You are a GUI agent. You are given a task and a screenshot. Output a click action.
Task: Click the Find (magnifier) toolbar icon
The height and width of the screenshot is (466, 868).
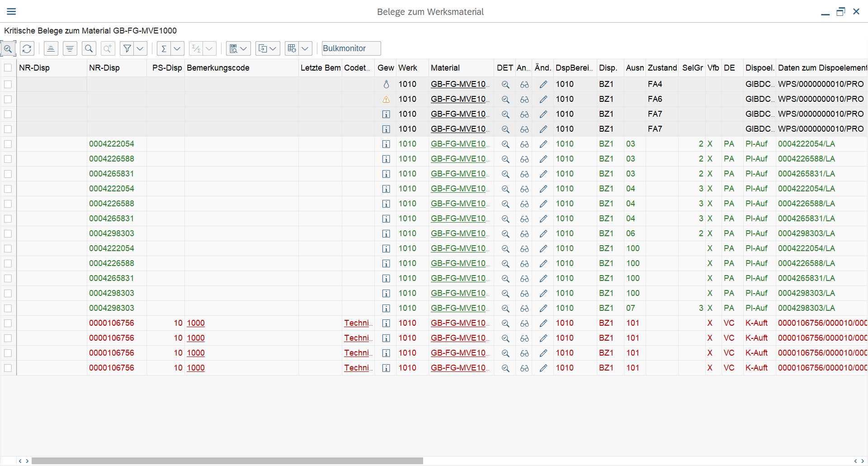(x=89, y=48)
